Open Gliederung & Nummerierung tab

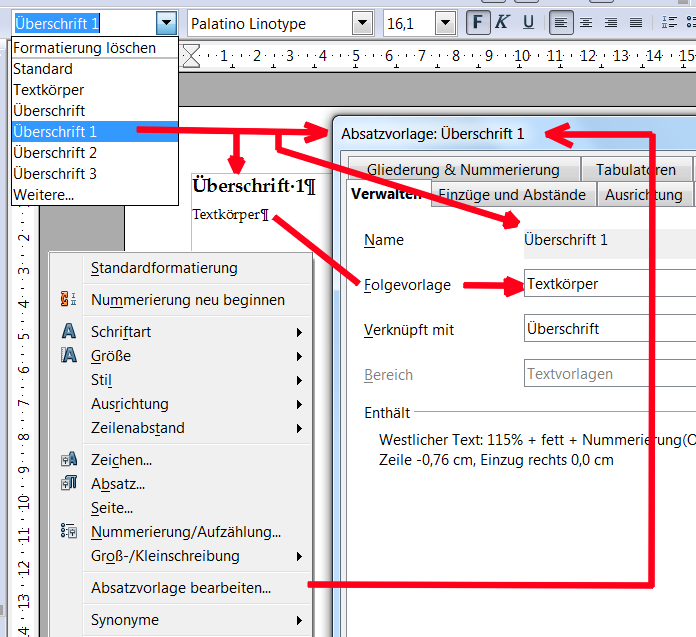[x=462, y=169]
